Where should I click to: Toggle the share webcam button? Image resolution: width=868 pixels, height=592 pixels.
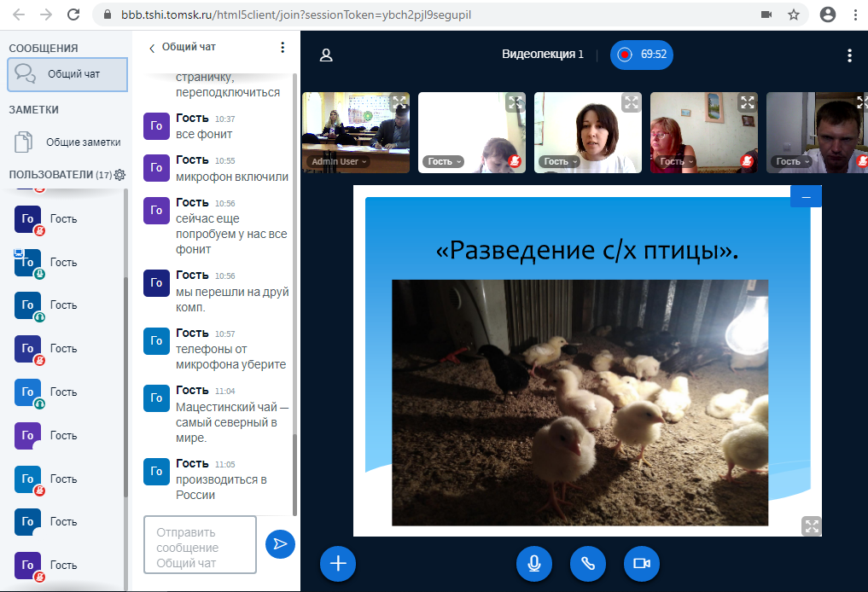click(642, 563)
